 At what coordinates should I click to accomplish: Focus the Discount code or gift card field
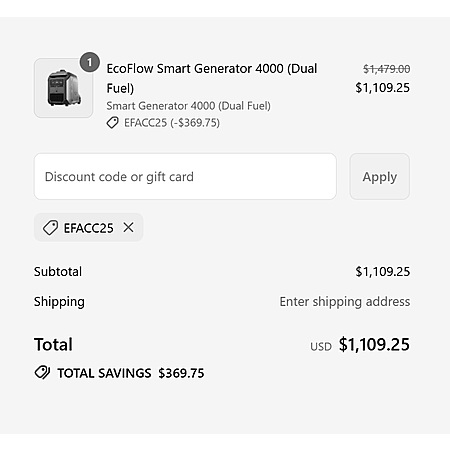pos(185,177)
